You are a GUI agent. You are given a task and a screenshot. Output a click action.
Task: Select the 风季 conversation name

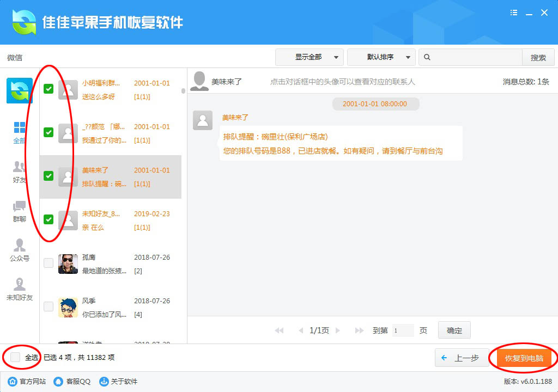pos(89,301)
